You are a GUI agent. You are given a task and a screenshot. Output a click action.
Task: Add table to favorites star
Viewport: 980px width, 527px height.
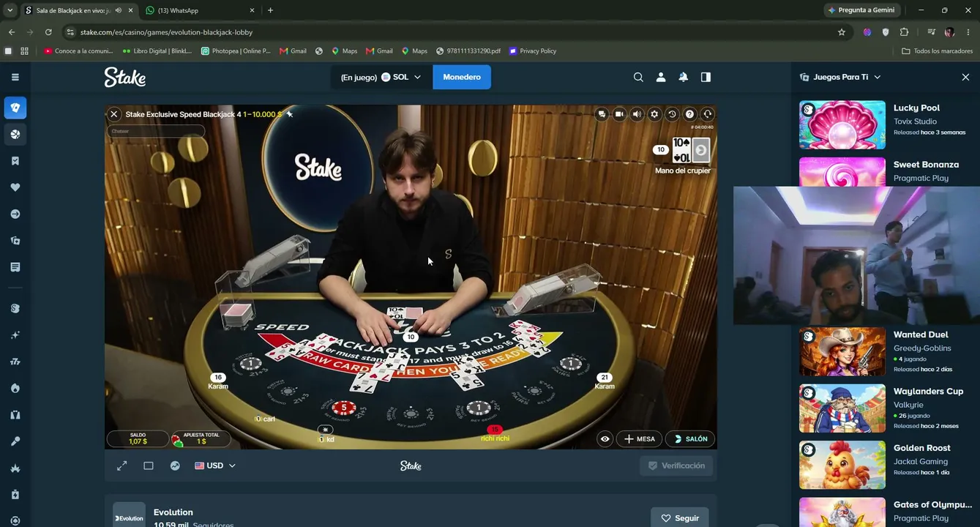290,114
